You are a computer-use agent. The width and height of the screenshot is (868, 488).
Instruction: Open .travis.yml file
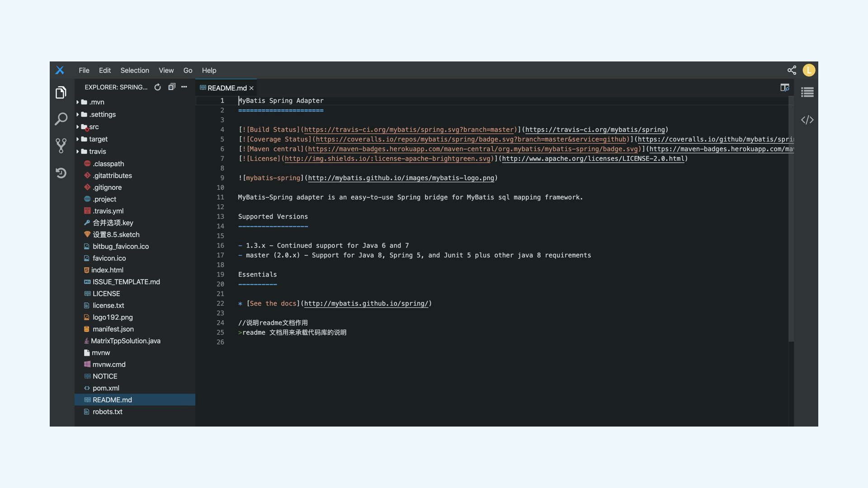[x=135, y=211]
